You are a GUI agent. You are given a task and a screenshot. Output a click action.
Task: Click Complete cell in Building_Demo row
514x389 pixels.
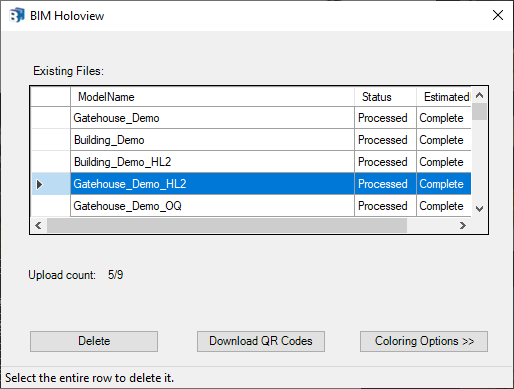pos(444,140)
